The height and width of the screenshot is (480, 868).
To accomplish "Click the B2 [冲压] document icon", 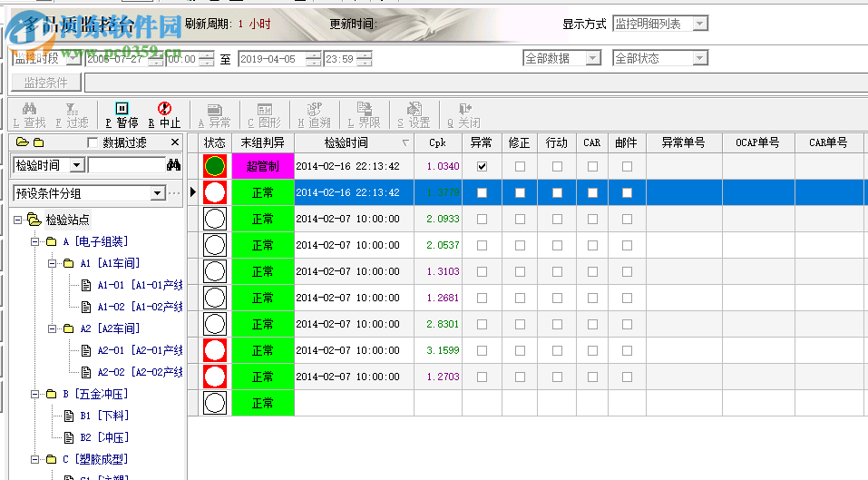I will 69,438.
